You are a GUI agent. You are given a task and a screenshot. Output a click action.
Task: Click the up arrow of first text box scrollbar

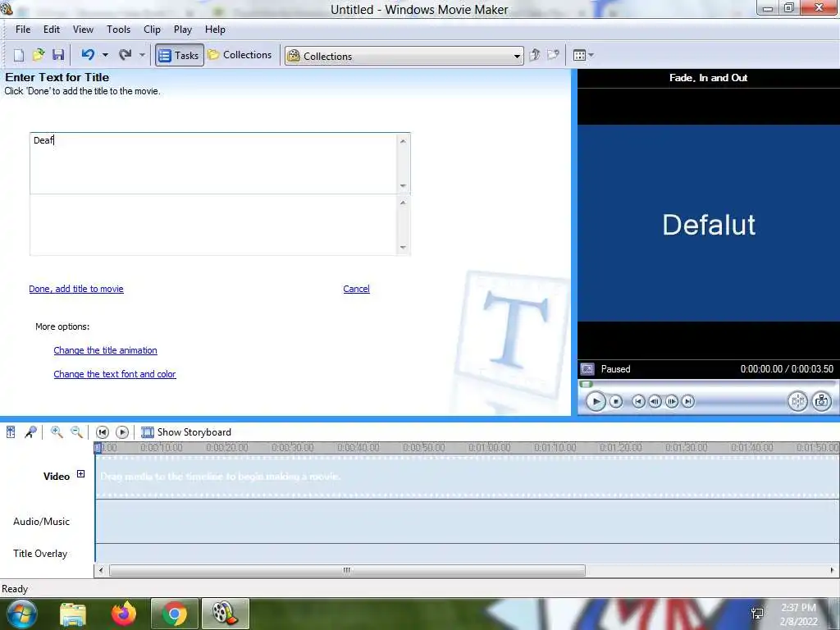coord(403,141)
